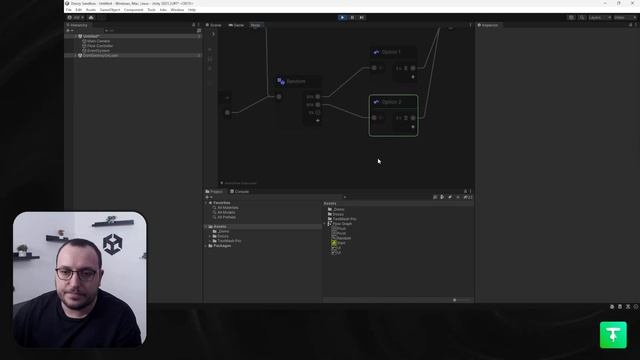This screenshot has width=640, height=360.
Task: Expand the Doozy folder in project tree
Action: [210, 236]
